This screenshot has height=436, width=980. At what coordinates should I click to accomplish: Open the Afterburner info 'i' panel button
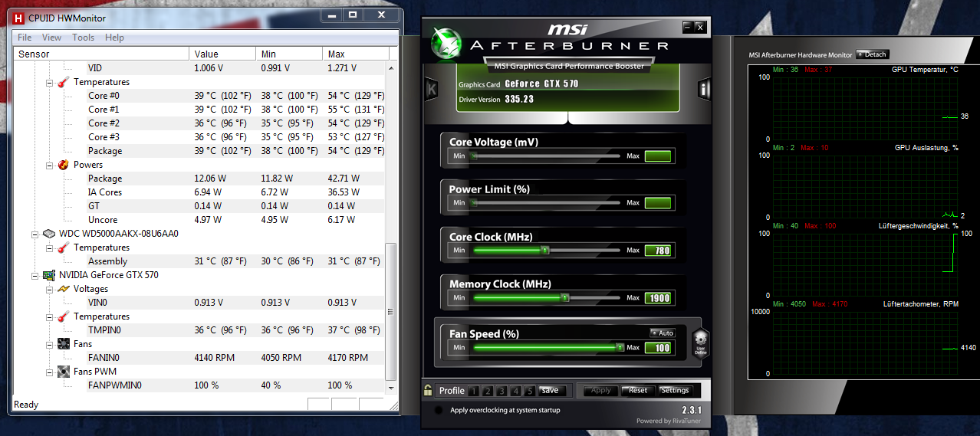pos(704,89)
